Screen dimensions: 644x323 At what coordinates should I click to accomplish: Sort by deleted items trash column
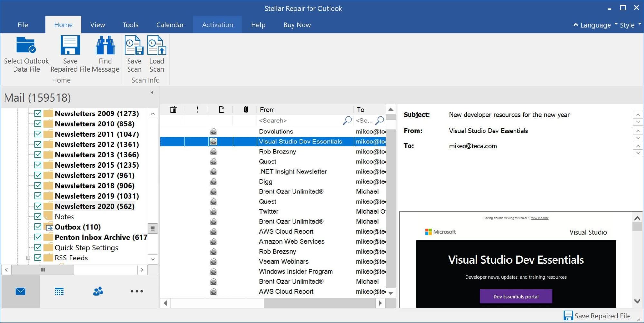(173, 110)
